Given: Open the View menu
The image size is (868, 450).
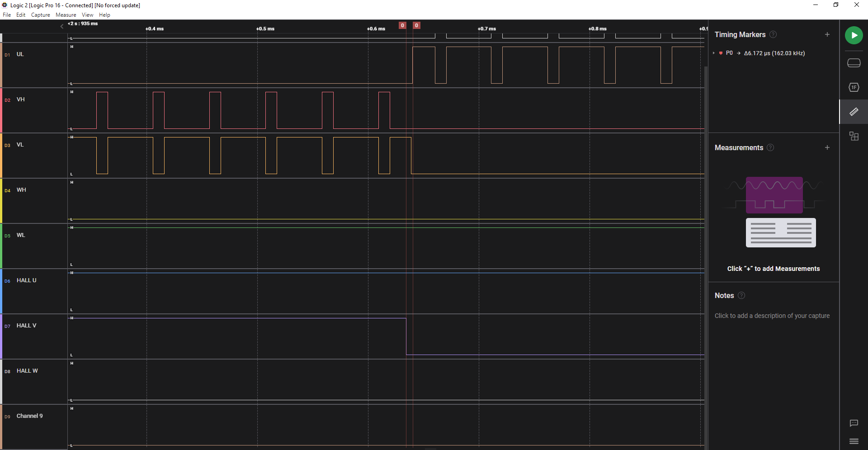Looking at the screenshot, I should point(87,15).
